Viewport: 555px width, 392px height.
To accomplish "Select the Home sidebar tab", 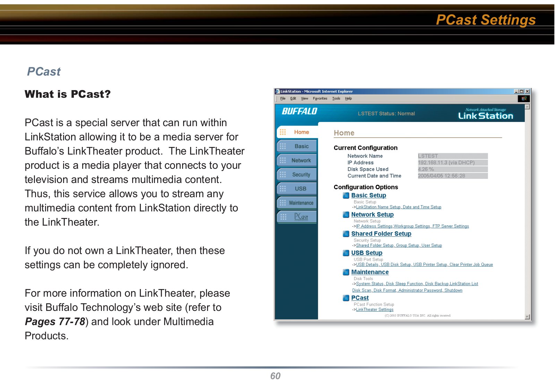I will pos(297,132).
